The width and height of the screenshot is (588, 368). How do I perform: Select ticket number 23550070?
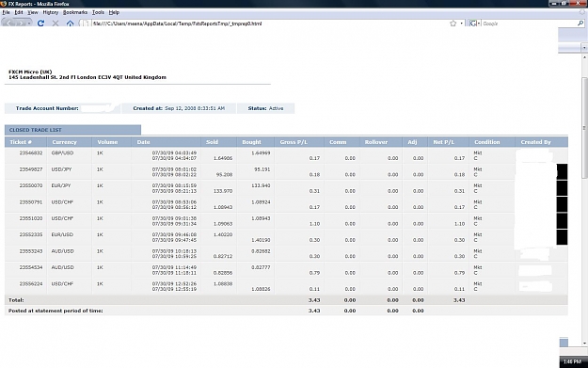click(31, 185)
